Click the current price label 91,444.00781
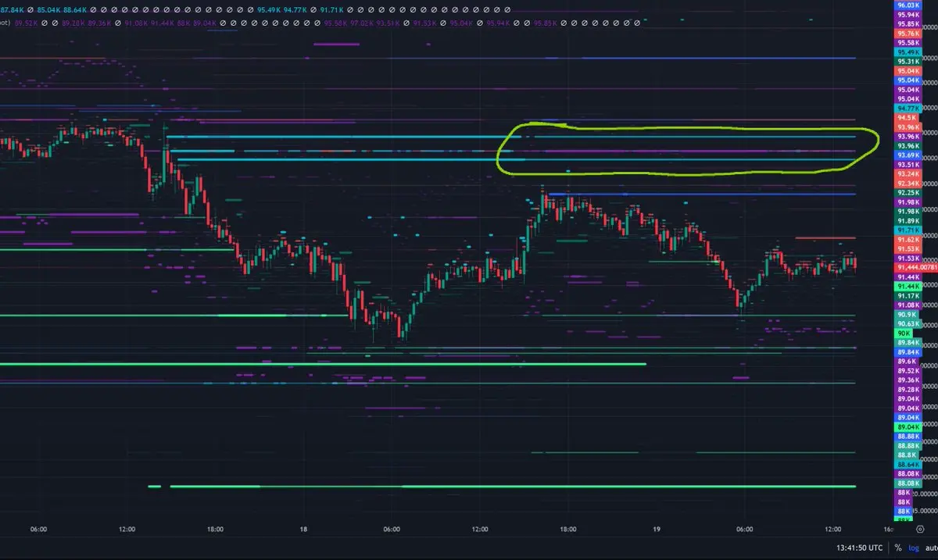This screenshot has height=560, width=938. click(x=915, y=268)
